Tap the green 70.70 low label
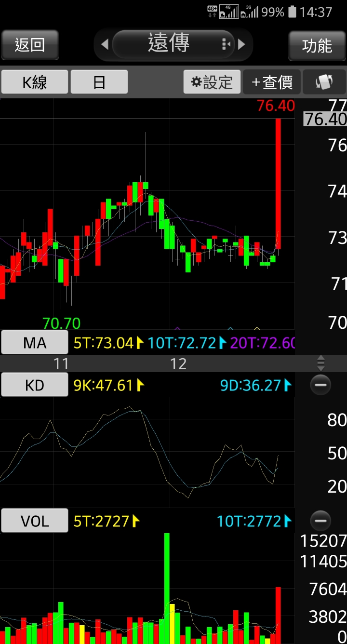This screenshot has height=644, width=347. (61, 322)
